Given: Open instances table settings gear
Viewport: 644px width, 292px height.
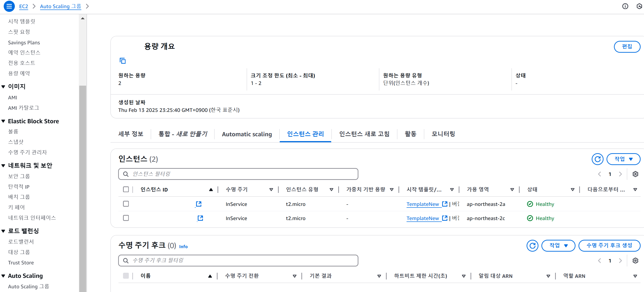Looking at the screenshot, I should click(635, 174).
